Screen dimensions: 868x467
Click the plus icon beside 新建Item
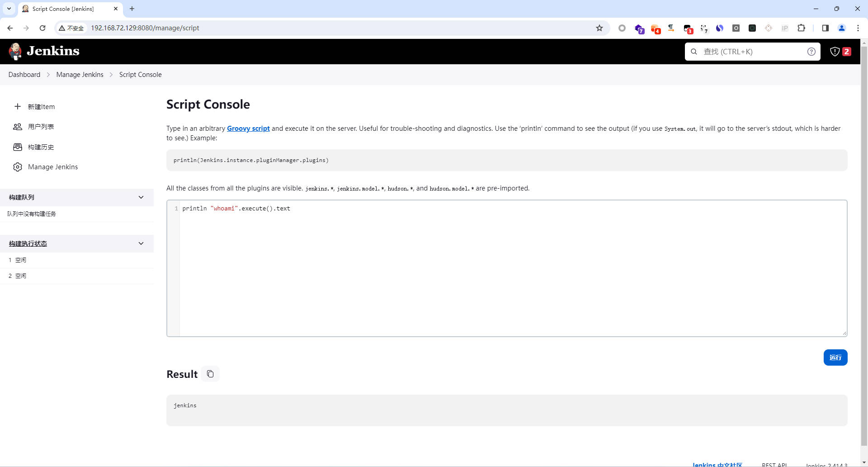tap(18, 106)
